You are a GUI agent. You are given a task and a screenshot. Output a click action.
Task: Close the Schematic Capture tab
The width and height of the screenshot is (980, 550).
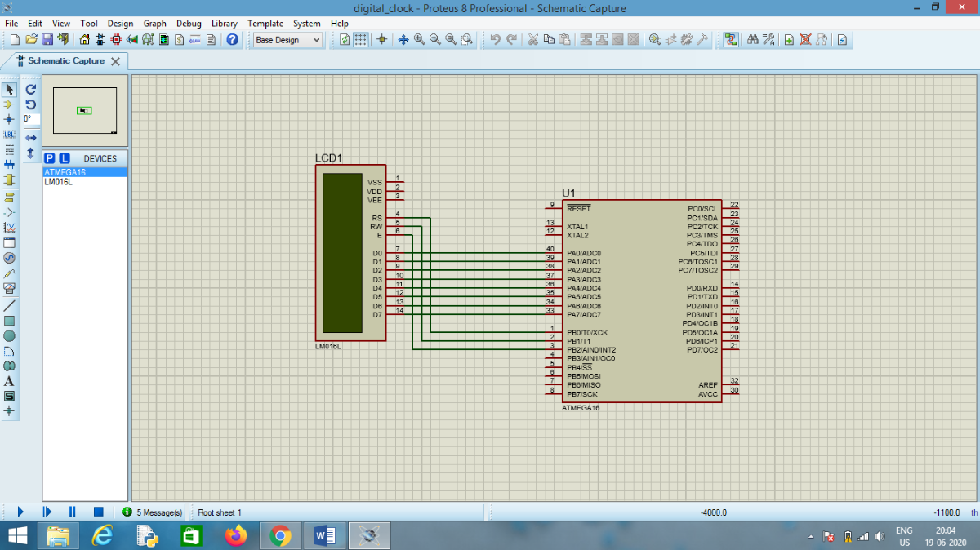115,61
